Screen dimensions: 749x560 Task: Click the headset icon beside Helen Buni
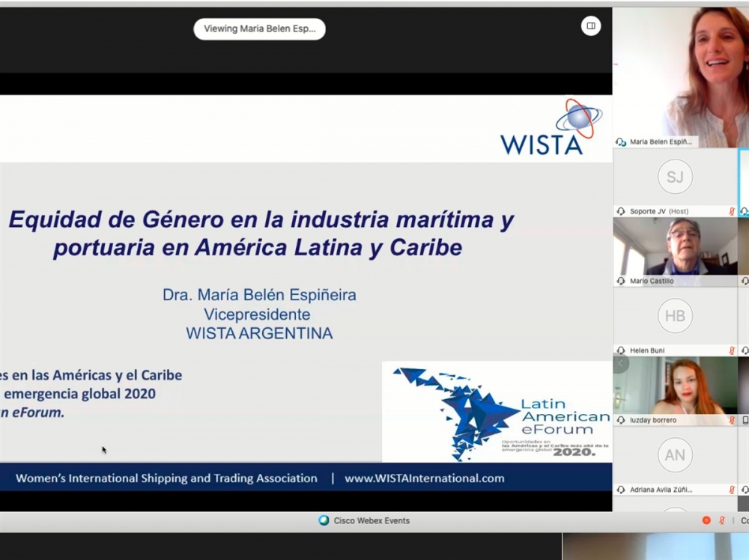coord(621,350)
